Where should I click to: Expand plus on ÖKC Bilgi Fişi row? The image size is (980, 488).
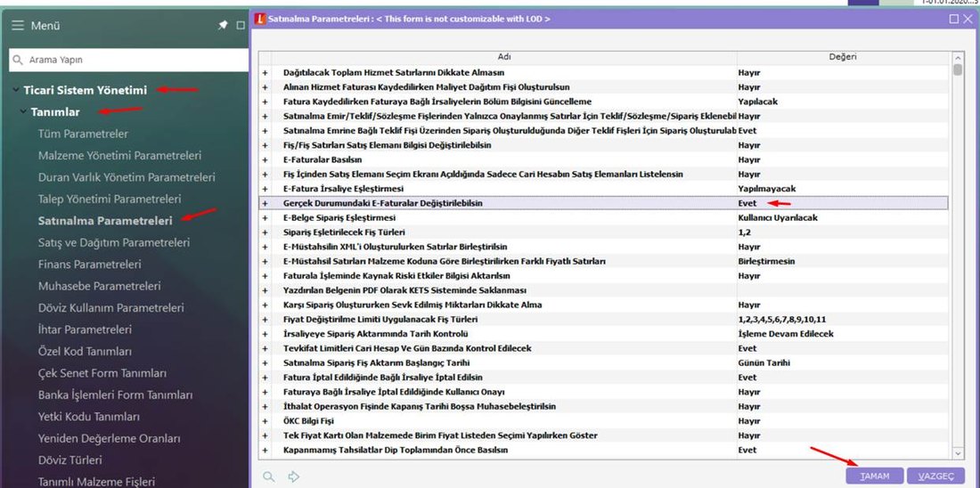click(265, 421)
